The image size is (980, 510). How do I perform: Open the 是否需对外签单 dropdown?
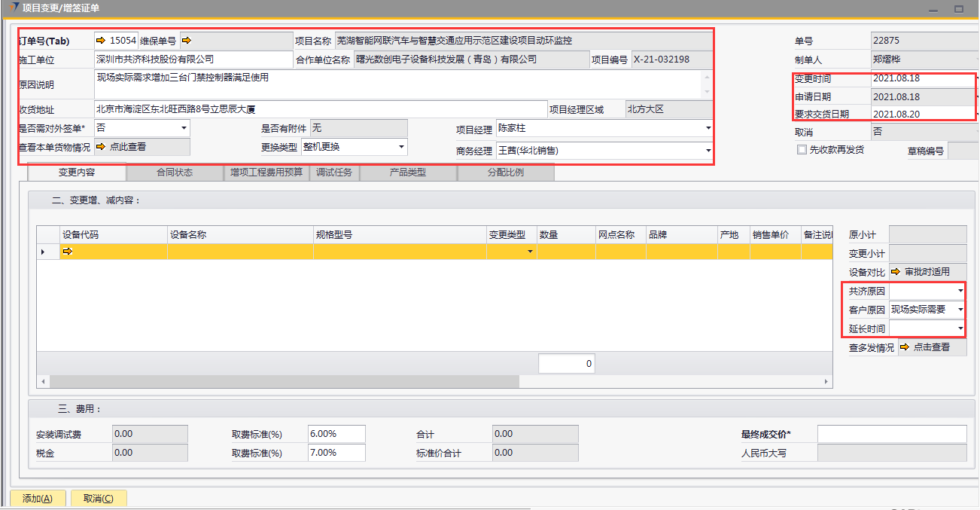click(185, 129)
